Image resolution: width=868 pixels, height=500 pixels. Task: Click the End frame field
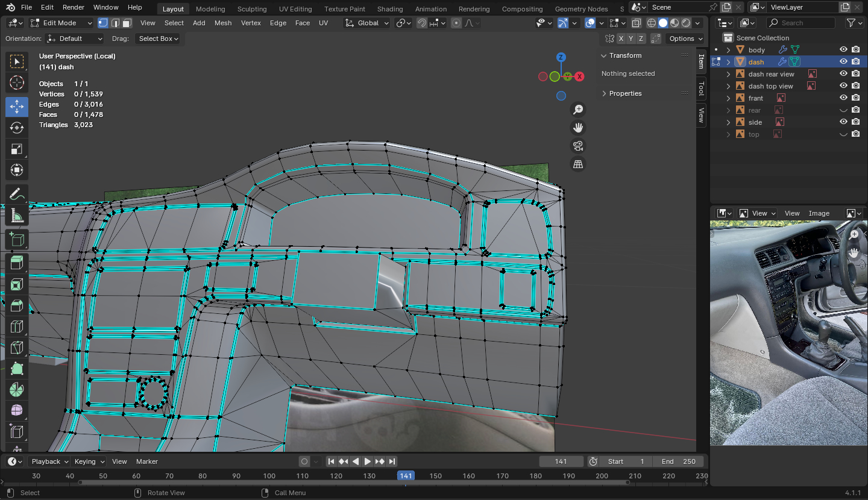[x=678, y=461]
